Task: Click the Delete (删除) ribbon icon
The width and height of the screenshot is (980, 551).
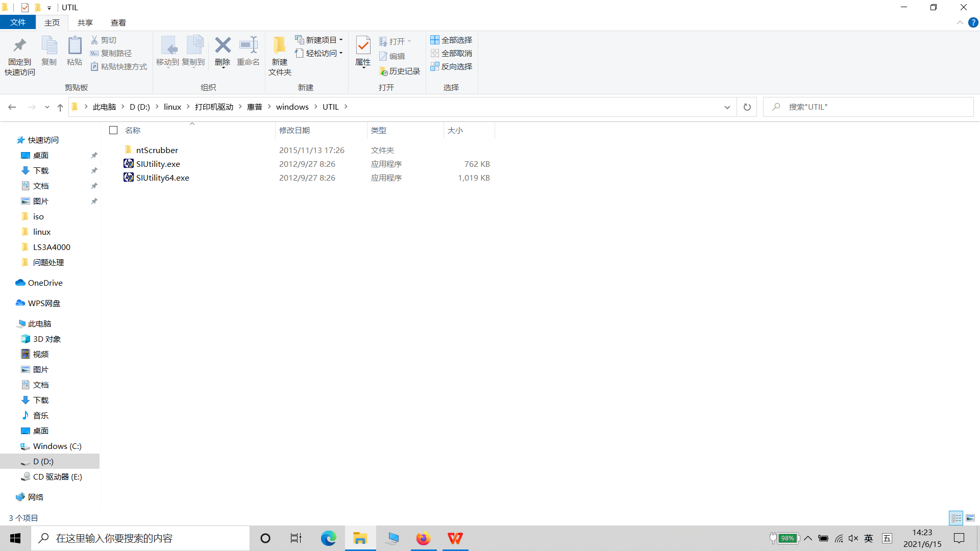Action: [x=223, y=46]
